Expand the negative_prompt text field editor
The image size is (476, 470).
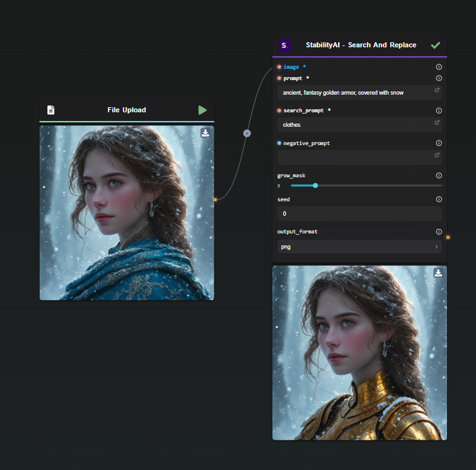click(x=437, y=155)
